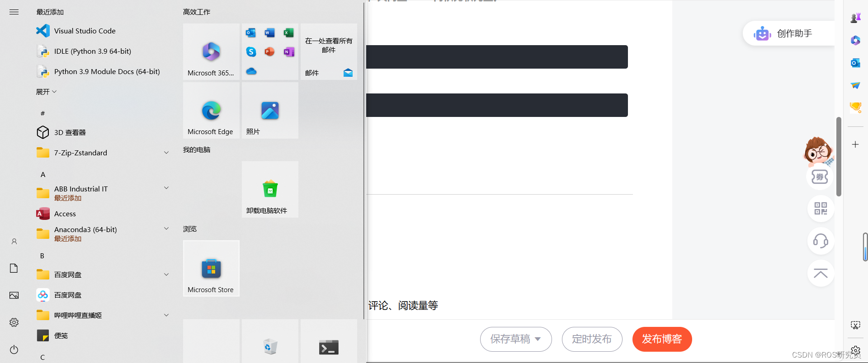Open the Start menu hamburger navigation
This screenshot has height=363, width=868.
14,12
